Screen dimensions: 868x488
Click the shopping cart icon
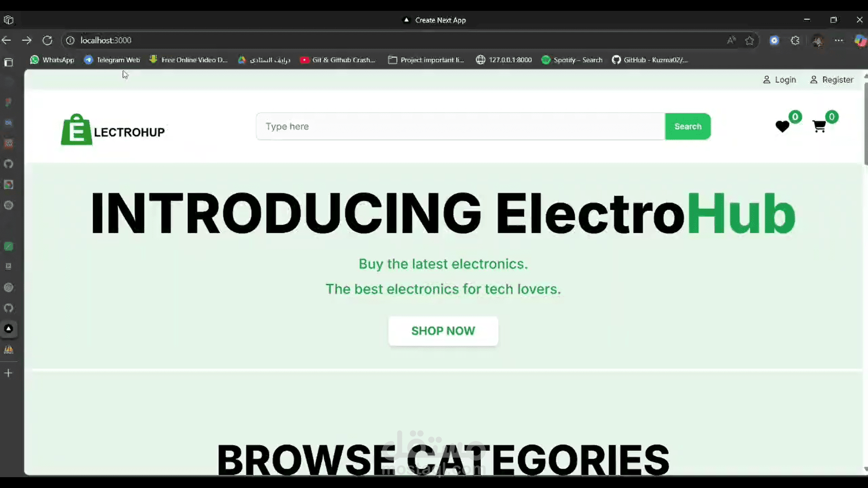tap(819, 127)
